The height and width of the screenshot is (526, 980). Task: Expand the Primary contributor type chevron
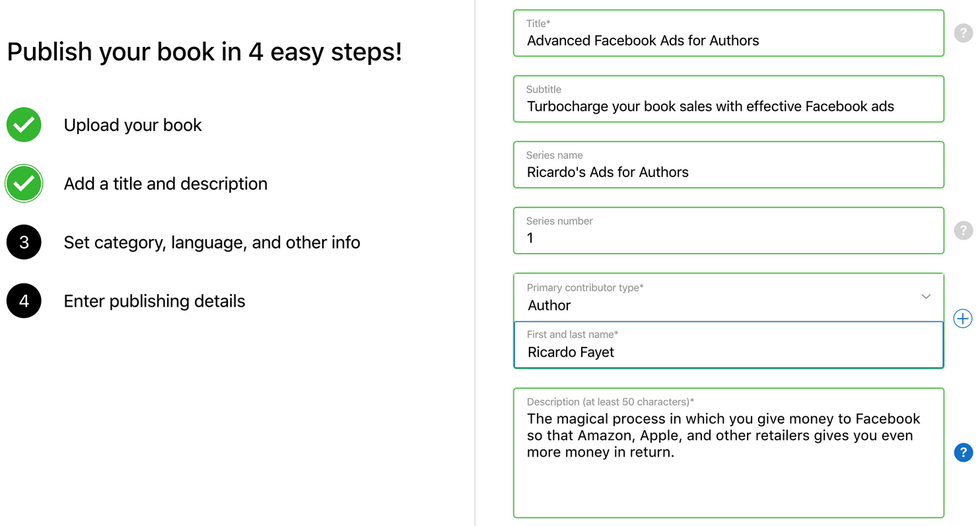(926, 297)
